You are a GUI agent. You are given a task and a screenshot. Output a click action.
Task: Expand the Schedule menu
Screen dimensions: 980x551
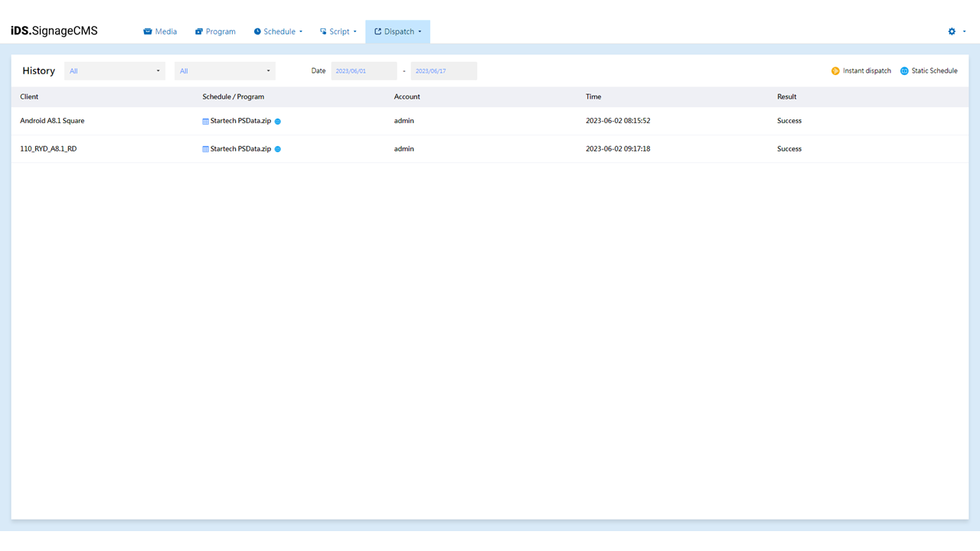[x=279, y=31]
